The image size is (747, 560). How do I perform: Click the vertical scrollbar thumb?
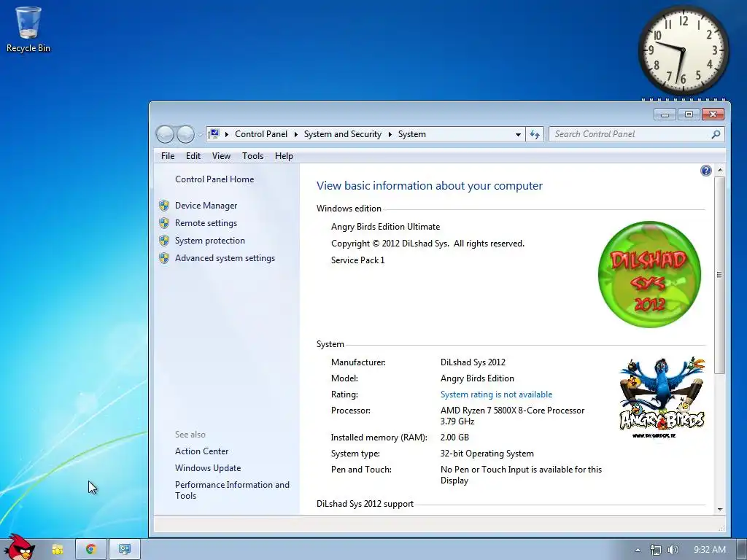coord(720,275)
